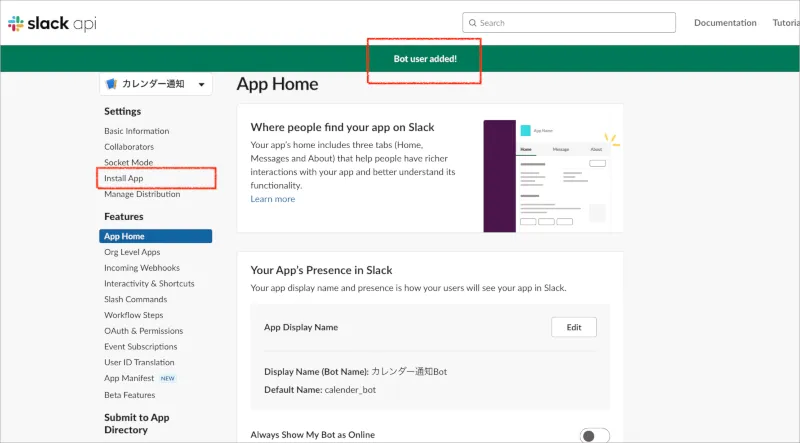Toggle Always Show My Bot as Online
Screen dimensions: 800x443
(594, 435)
